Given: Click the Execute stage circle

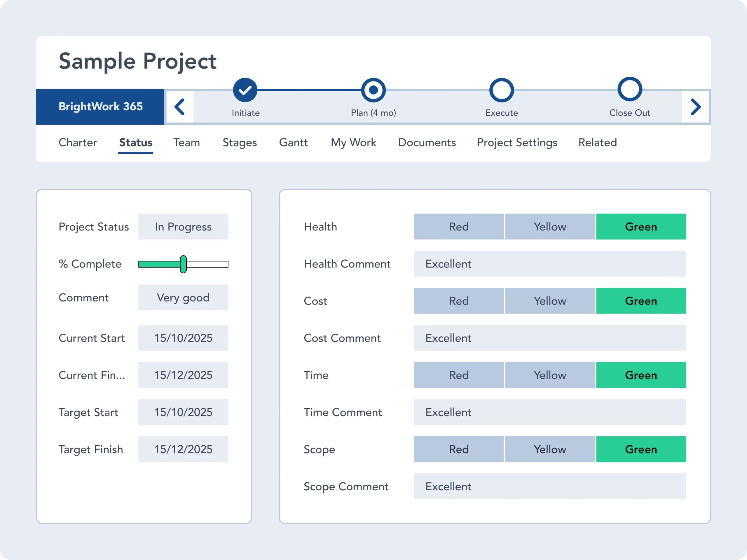Looking at the screenshot, I should [502, 90].
